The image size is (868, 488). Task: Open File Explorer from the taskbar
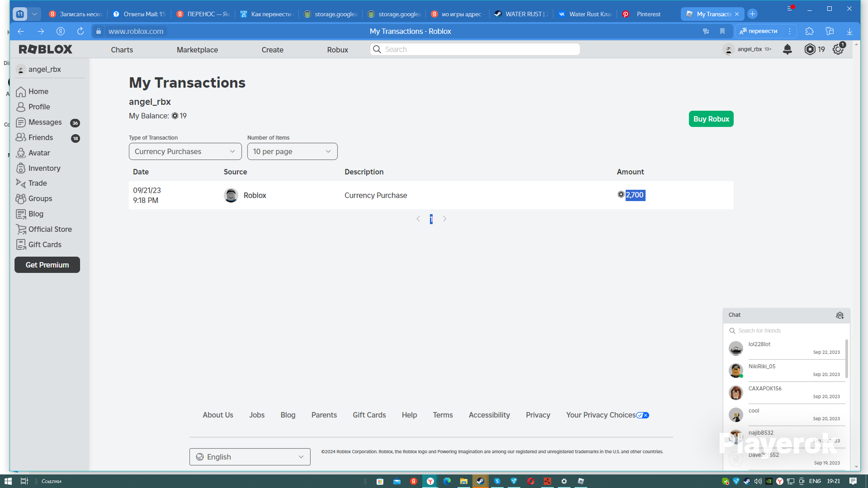[x=464, y=481]
